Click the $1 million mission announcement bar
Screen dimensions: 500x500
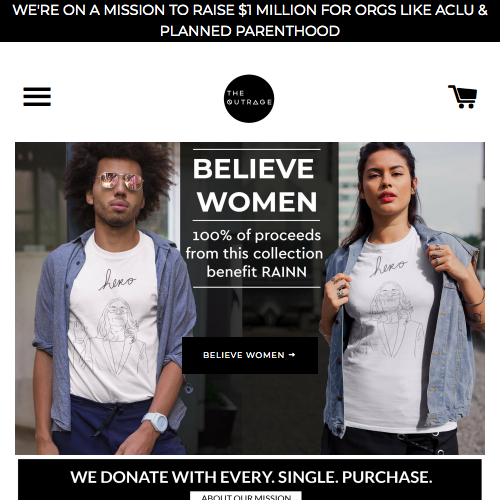coord(250,21)
